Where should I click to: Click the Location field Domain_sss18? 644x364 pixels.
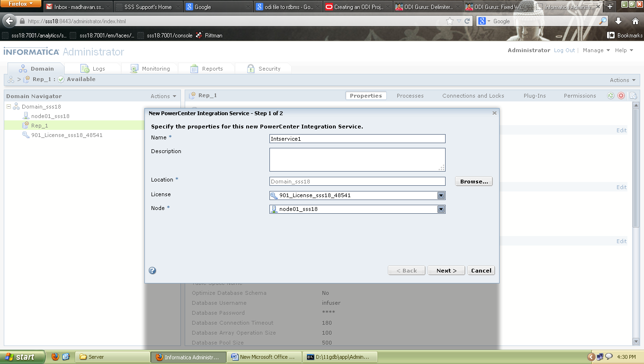[357, 182]
